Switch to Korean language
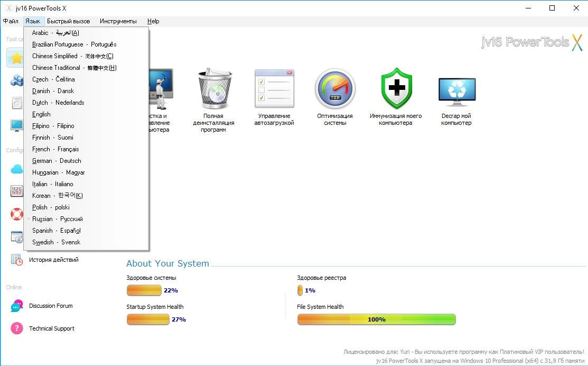This screenshot has height=366, width=588. tap(86, 196)
